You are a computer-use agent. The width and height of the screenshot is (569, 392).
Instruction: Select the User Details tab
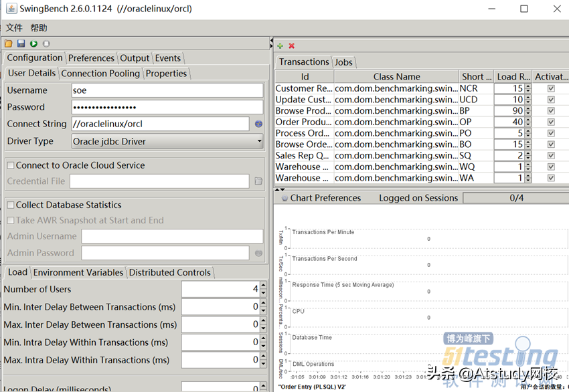(x=32, y=73)
